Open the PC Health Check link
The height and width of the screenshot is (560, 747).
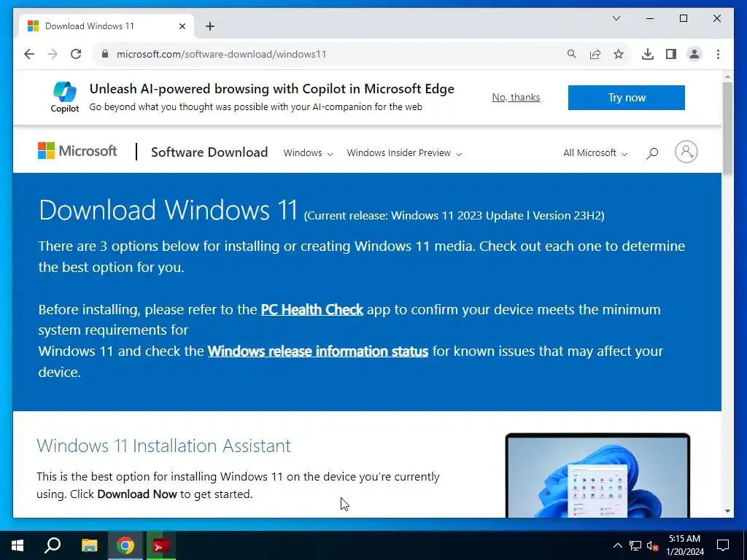click(x=312, y=309)
